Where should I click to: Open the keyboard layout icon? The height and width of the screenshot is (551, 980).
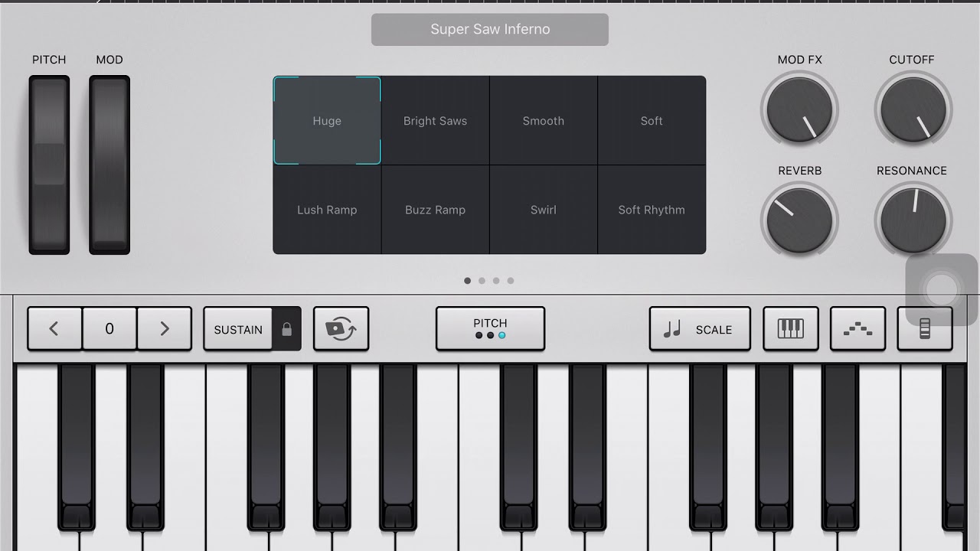pos(791,329)
